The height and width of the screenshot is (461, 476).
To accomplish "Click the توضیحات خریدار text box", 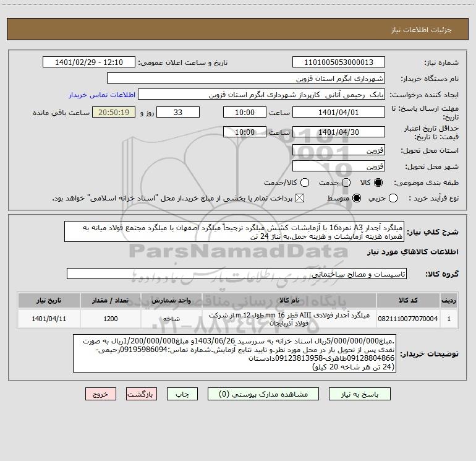I will pyautogui.click(x=235, y=353).
